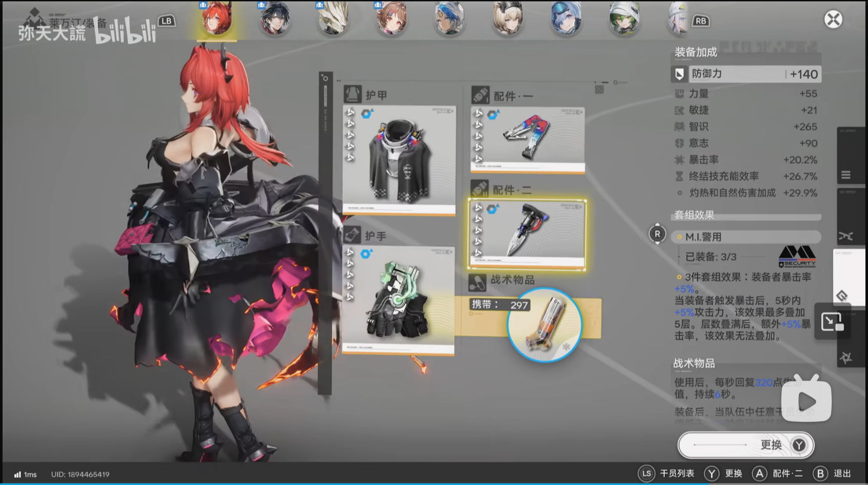
Task: Click the shield icon beside 防御力
Action: point(679,74)
